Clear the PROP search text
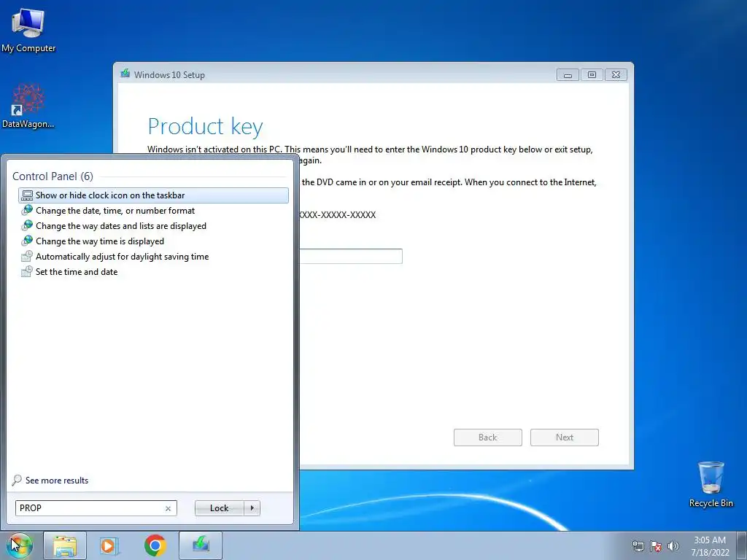747x560 pixels. click(x=168, y=508)
